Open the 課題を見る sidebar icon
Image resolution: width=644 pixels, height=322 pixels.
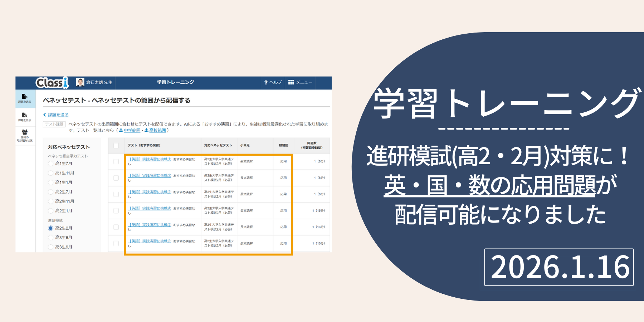25,115
